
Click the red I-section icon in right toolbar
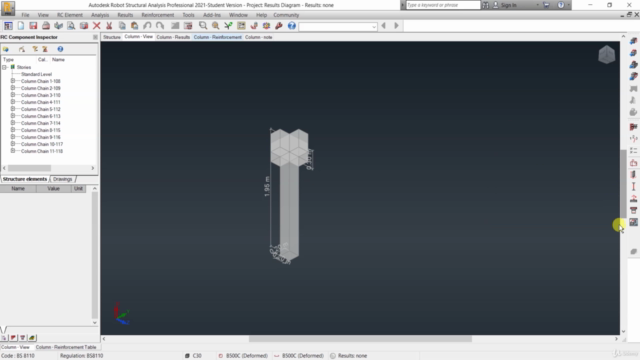(633, 187)
